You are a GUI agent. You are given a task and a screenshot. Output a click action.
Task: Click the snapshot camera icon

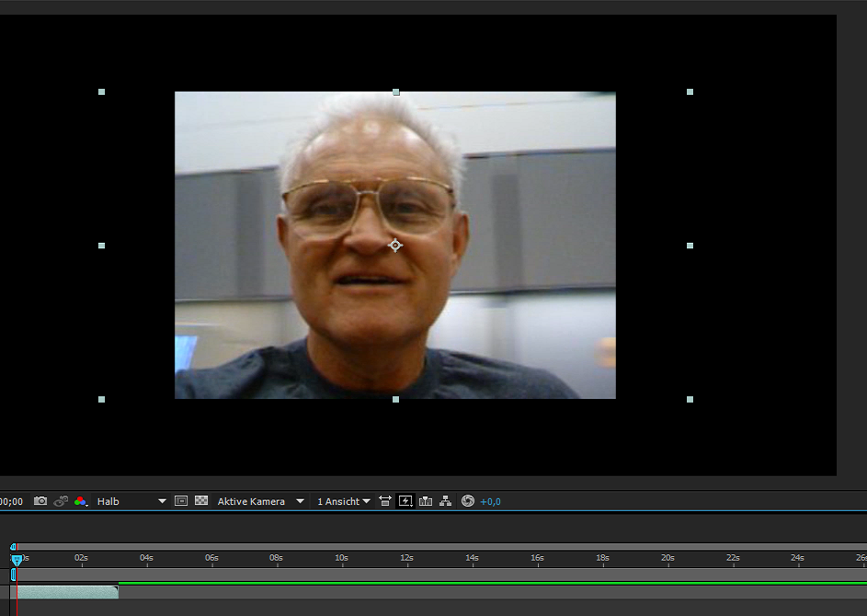[x=40, y=501]
